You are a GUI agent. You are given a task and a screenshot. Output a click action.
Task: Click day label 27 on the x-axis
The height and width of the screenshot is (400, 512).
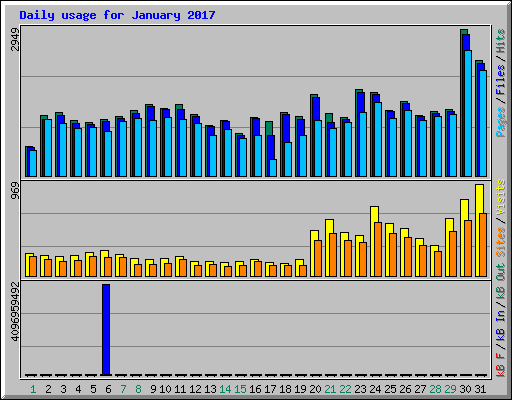(420, 389)
